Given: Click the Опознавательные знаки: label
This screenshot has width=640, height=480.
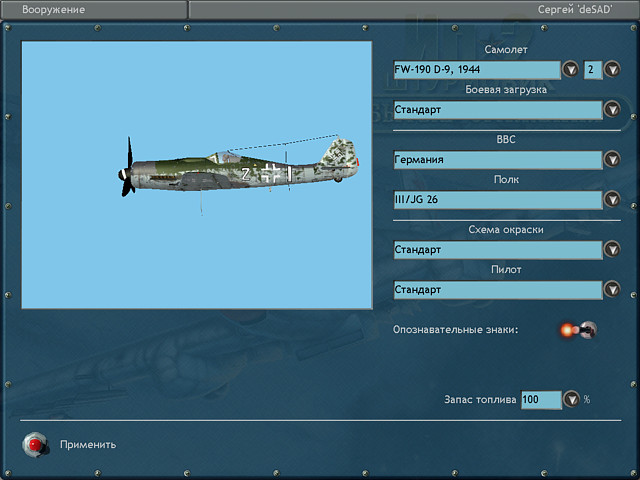Looking at the screenshot, I should pyautogui.click(x=456, y=329).
